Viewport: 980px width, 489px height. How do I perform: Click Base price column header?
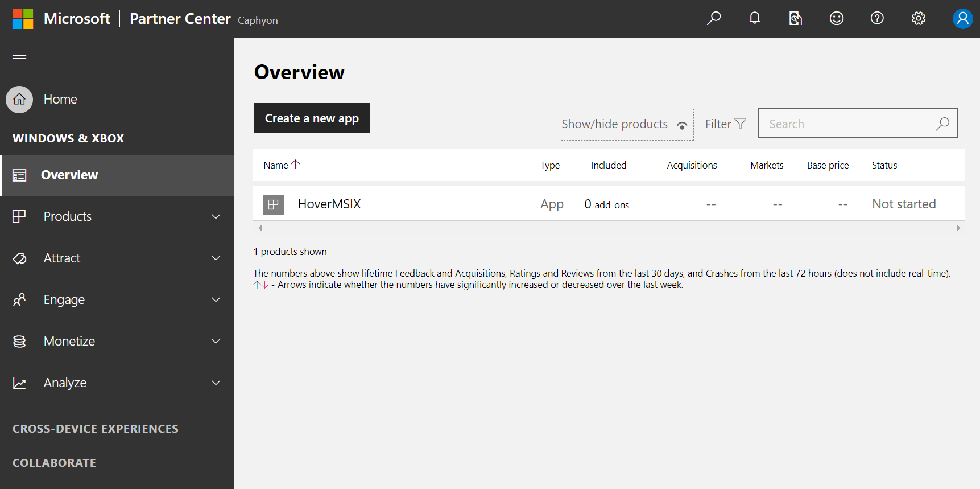tap(828, 165)
